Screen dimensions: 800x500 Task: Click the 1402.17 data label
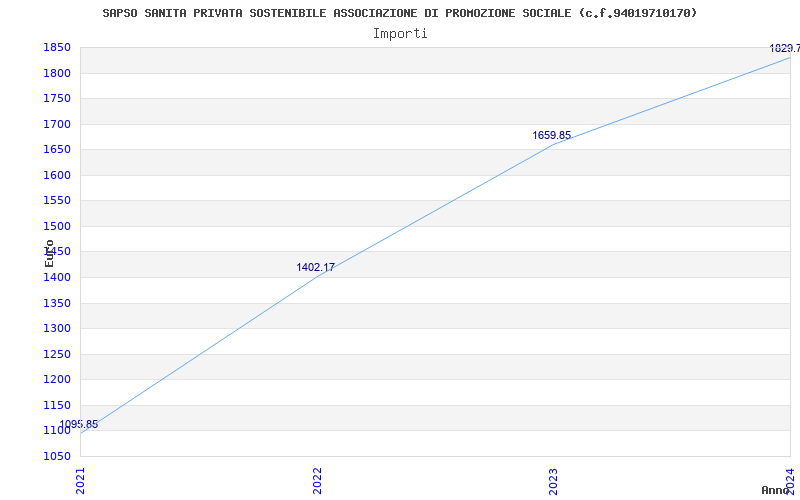click(x=315, y=267)
